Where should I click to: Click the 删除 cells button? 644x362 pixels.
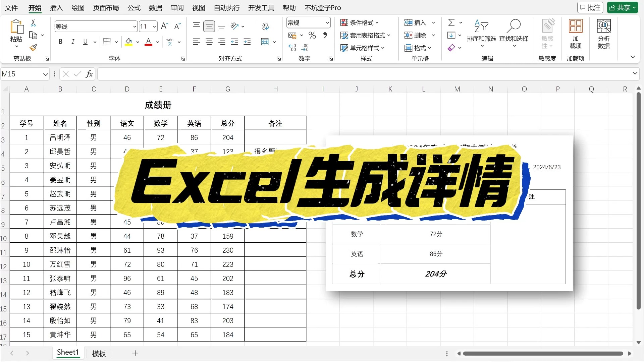[x=420, y=35]
